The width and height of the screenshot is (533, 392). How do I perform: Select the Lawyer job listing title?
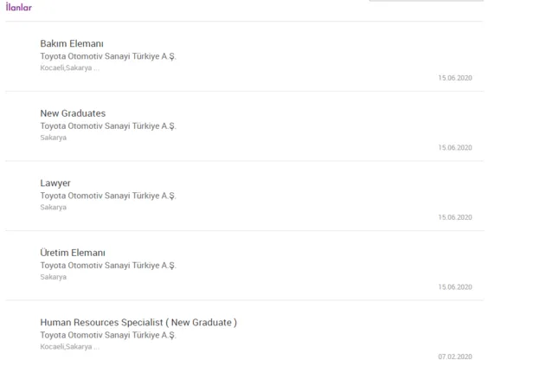pyautogui.click(x=55, y=183)
